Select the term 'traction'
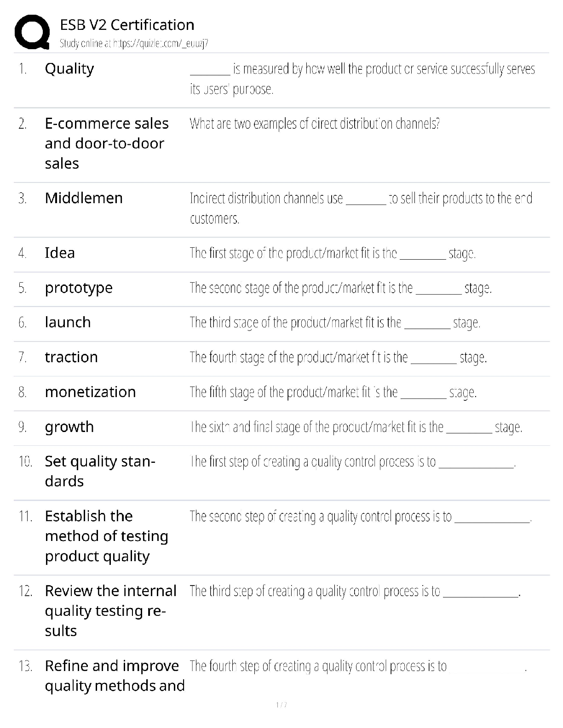 click(71, 357)
